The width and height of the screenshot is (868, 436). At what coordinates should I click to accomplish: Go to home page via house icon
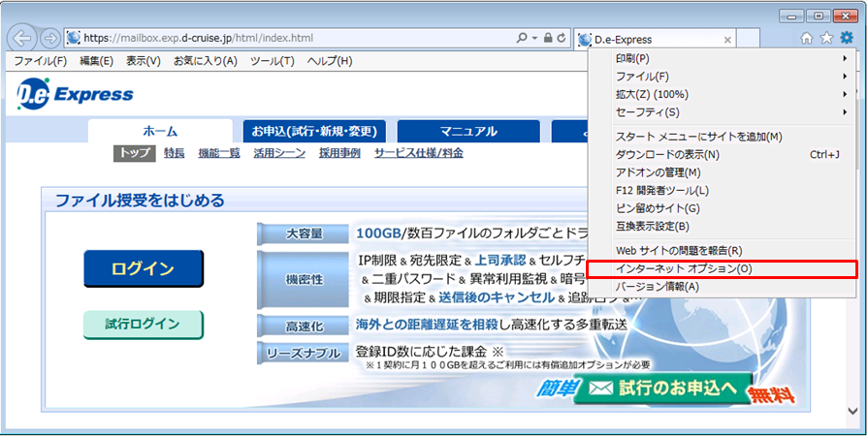pos(807,39)
